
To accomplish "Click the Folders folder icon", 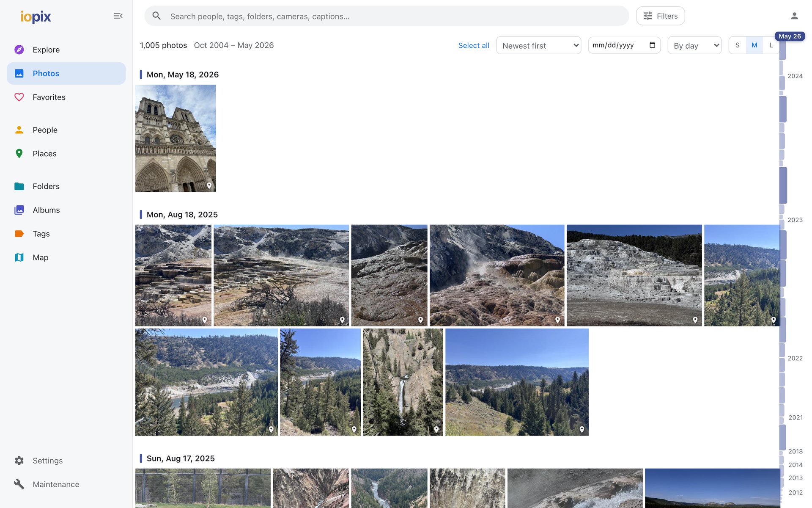I will 19,186.
